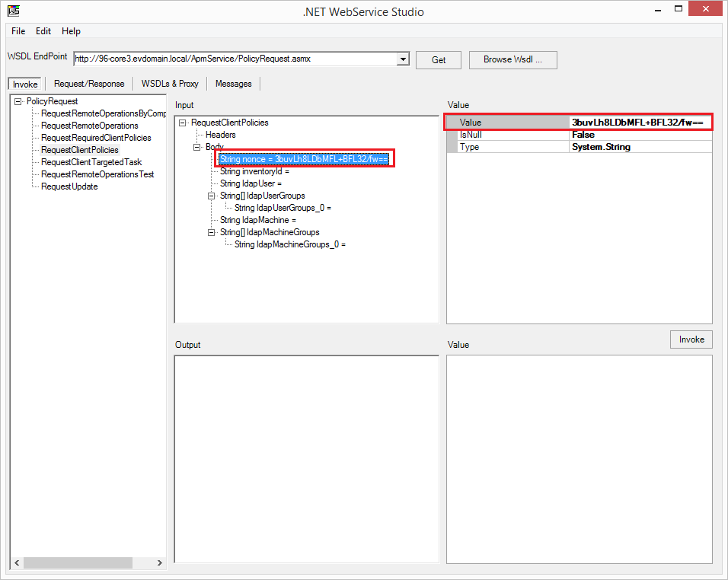728x580 pixels.
Task: Click the right arrow of the horizontal scrollbar
Action: [x=159, y=563]
